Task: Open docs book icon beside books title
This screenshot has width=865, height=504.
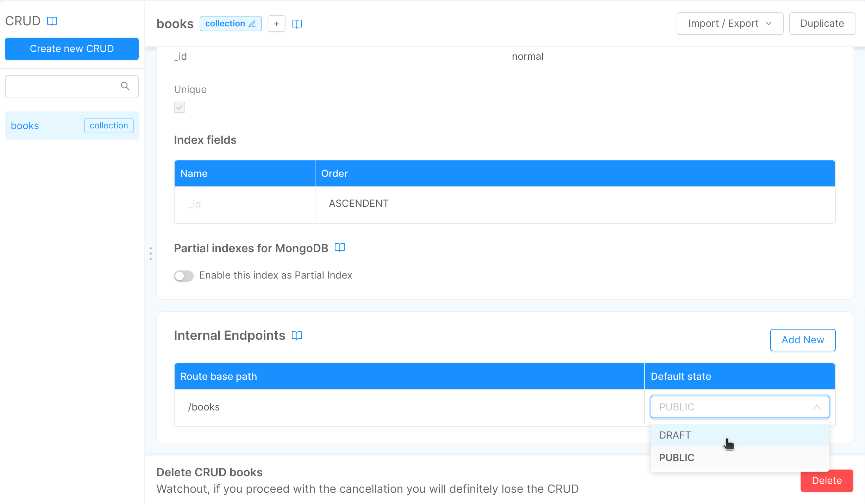Action: point(297,24)
